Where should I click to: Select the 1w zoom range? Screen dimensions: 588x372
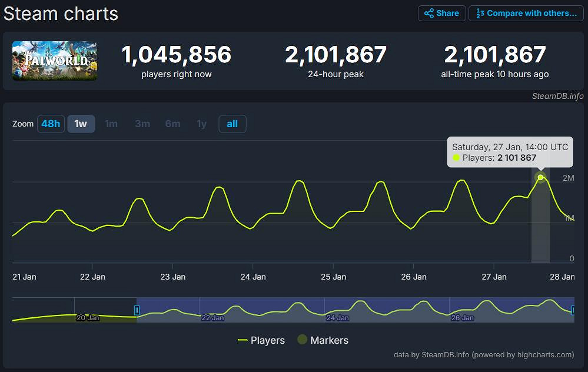coord(81,124)
